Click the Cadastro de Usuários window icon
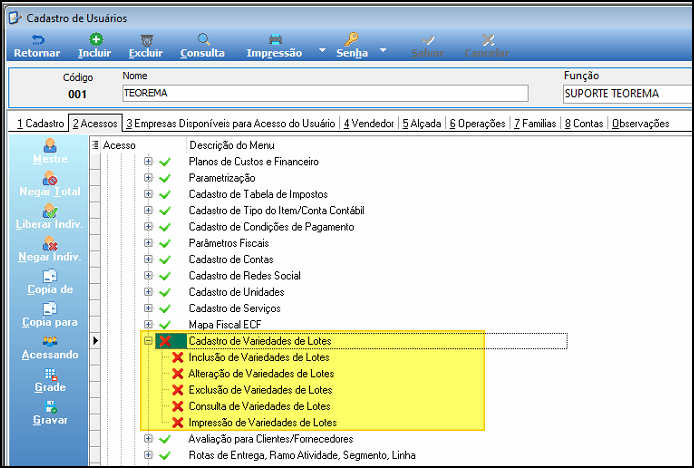The width and height of the screenshot is (694, 468). pyautogui.click(x=15, y=18)
